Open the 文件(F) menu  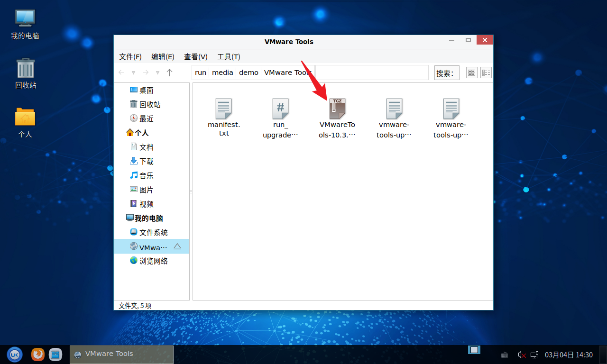tap(130, 57)
